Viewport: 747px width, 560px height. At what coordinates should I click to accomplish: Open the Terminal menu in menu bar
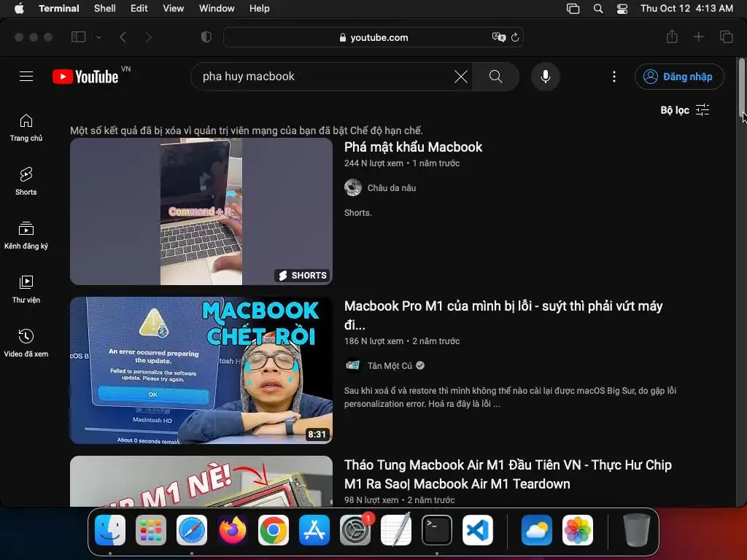coord(59,9)
